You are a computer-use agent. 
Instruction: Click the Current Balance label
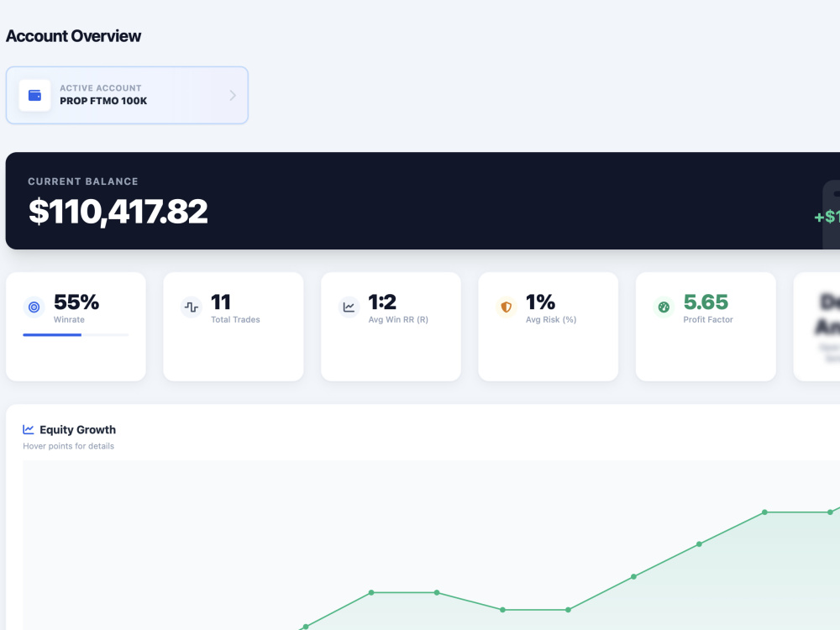tap(83, 181)
